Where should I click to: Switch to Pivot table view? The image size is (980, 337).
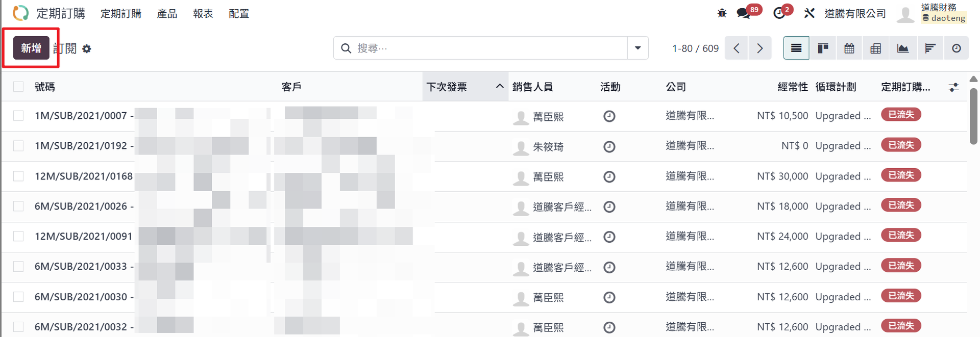pyautogui.click(x=876, y=48)
